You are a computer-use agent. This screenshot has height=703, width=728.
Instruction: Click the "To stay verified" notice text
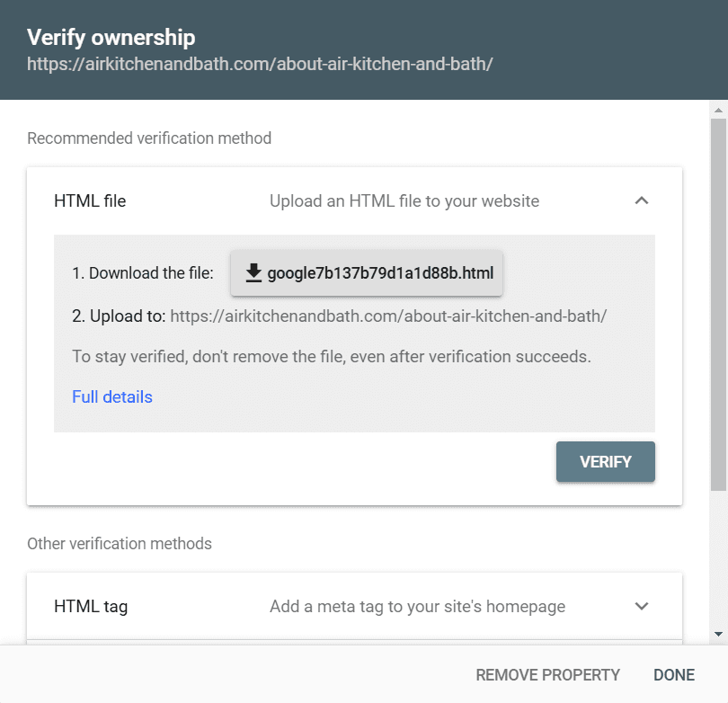point(332,357)
